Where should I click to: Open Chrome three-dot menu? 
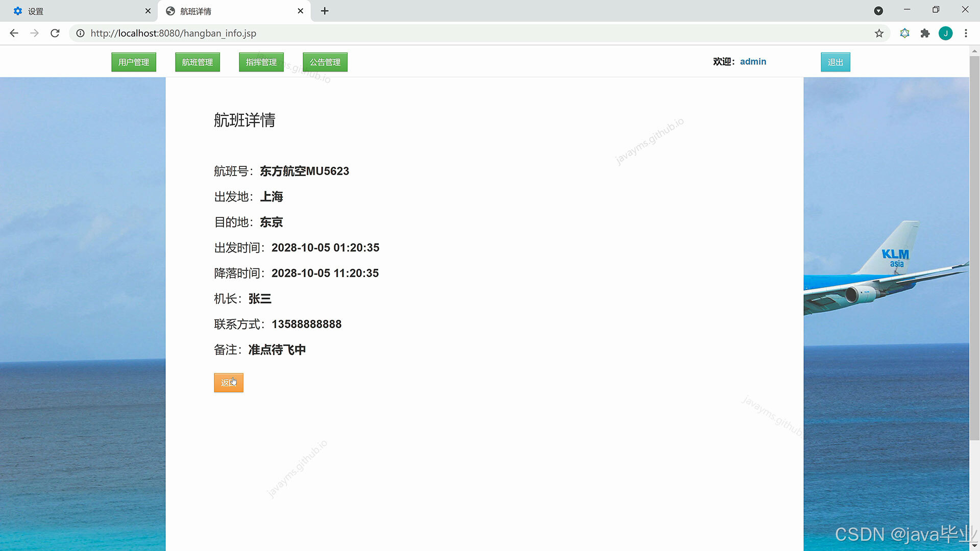[966, 33]
